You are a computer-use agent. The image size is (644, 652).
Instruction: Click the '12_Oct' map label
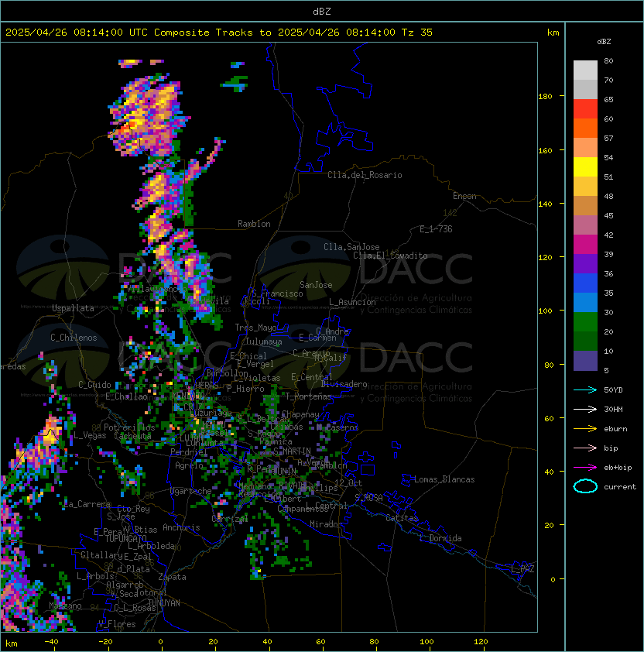coord(348,483)
